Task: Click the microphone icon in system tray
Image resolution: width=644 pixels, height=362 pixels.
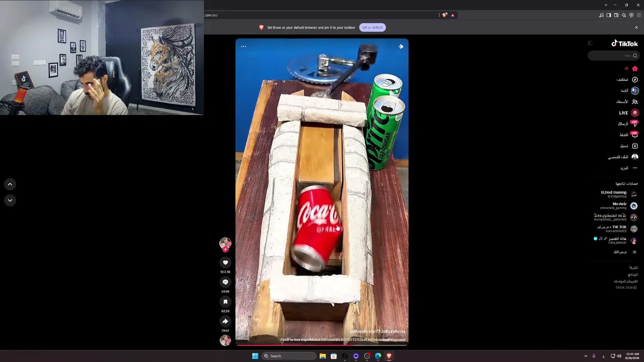Action: (594, 356)
